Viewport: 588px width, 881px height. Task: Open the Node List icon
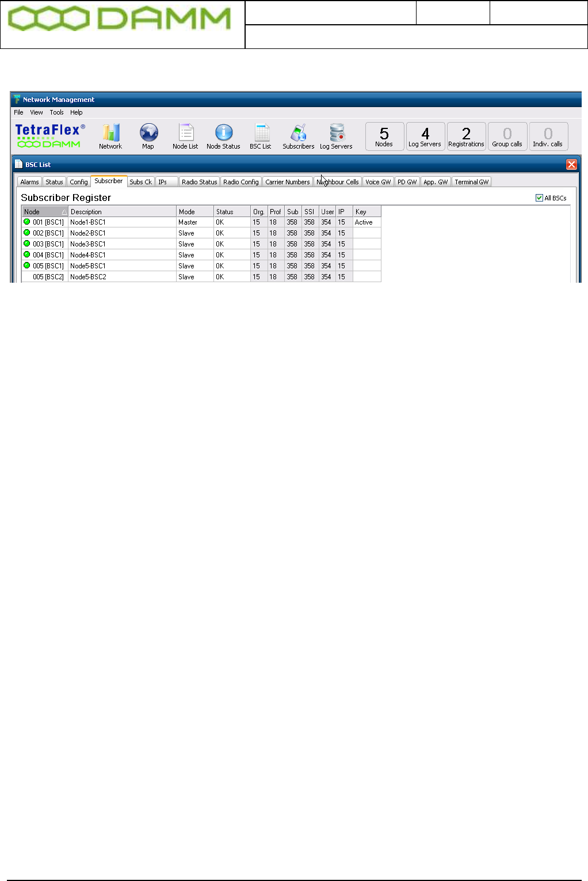(185, 136)
